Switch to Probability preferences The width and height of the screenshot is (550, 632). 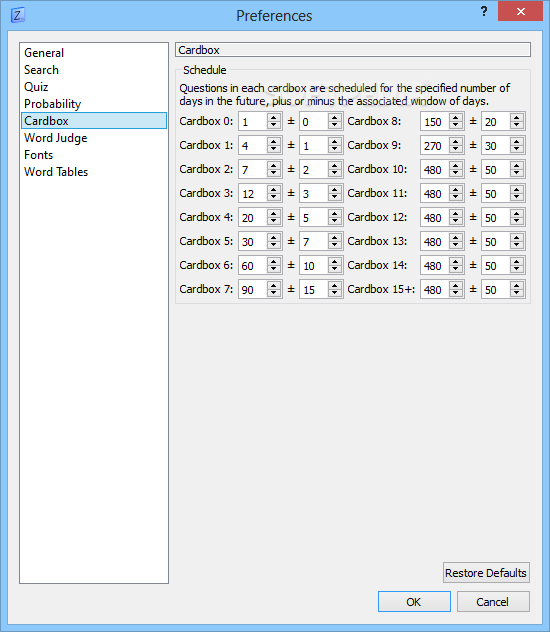[x=93, y=104]
